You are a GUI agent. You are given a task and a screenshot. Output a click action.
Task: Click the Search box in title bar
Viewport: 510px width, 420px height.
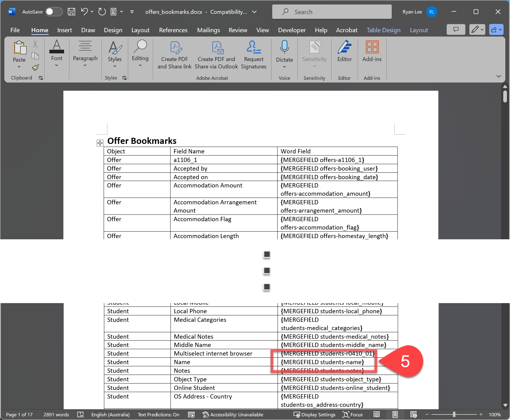(x=332, y=12)
